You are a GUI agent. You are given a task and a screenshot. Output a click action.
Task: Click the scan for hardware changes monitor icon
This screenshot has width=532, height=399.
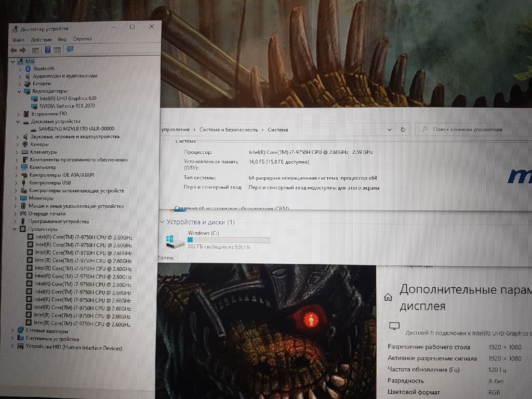click(x=70, y=49)
